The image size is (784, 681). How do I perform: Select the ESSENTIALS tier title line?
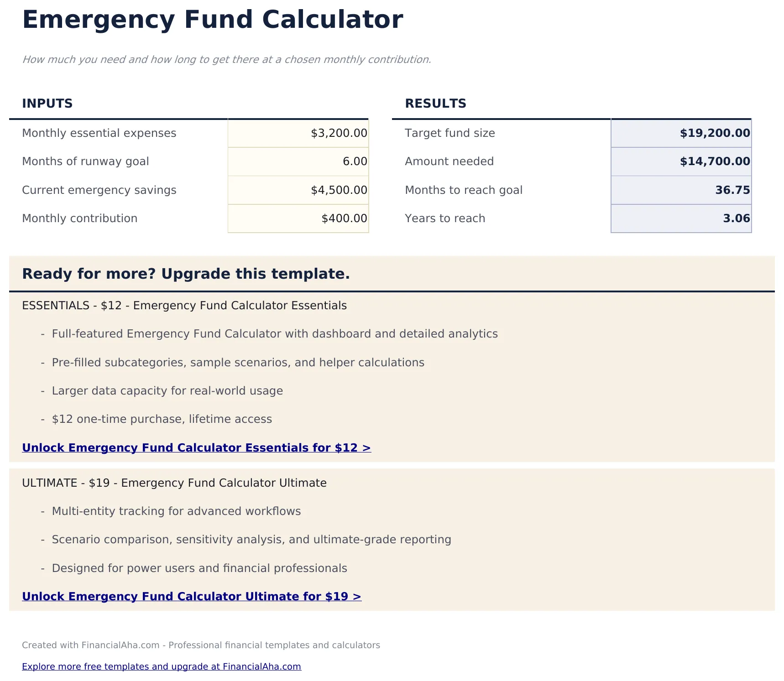coord(184,306)
